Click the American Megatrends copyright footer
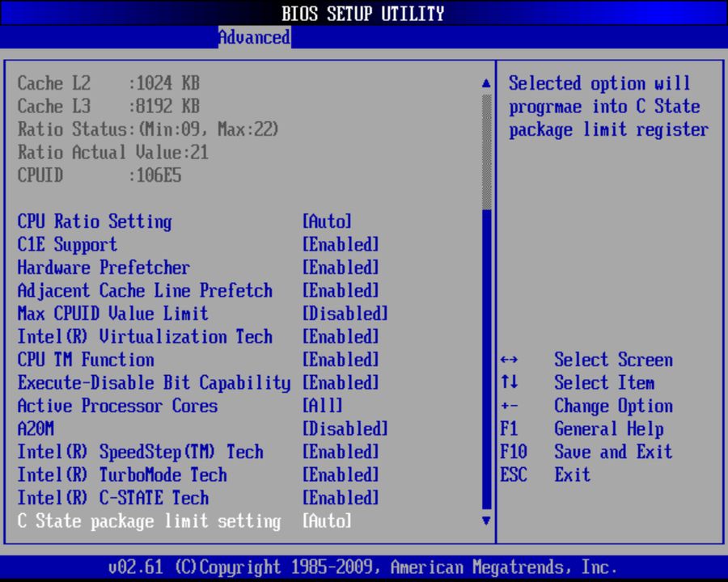728x582 pixels. tap(362, 567)
